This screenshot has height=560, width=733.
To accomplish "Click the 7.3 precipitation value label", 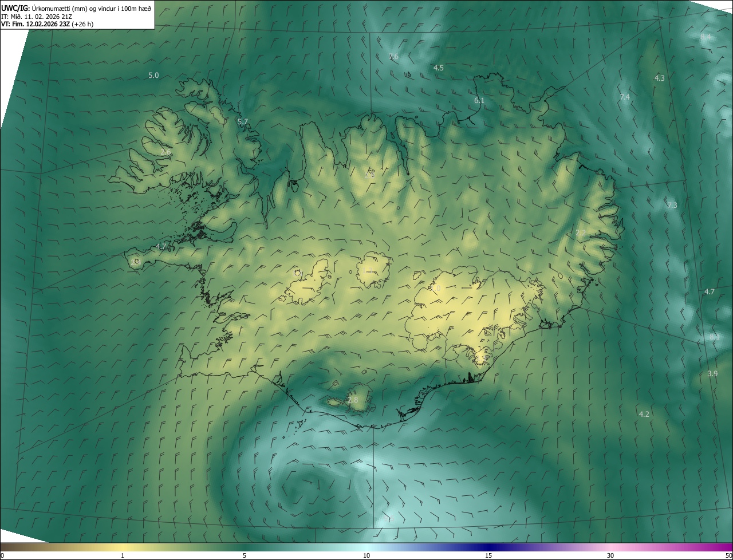I will (x=672, y=205).
